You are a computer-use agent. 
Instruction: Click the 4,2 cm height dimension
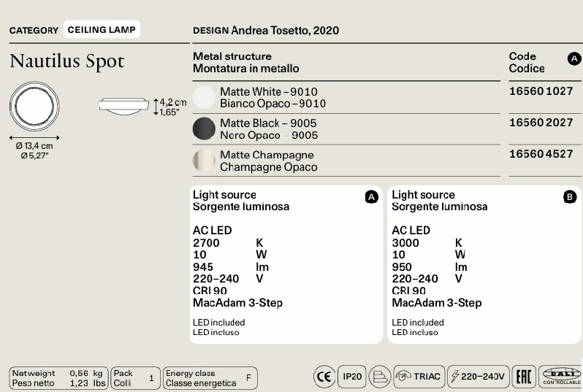pyautogui.click(x=173, y=102)
